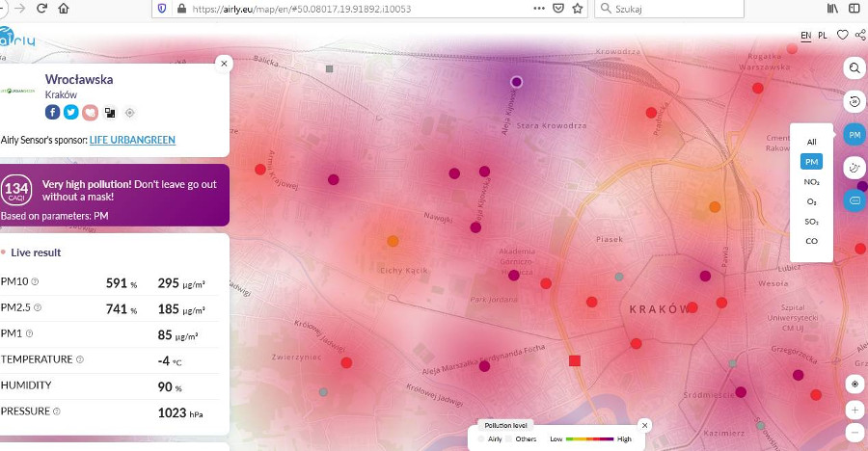
Task: Toggle browser sidebar icon
Action: (854, 9)
